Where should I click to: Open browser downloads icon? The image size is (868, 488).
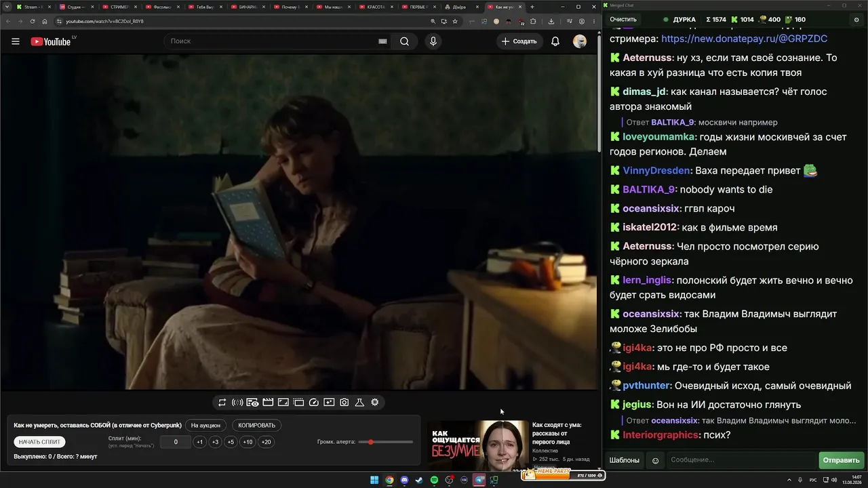[551, 21]
